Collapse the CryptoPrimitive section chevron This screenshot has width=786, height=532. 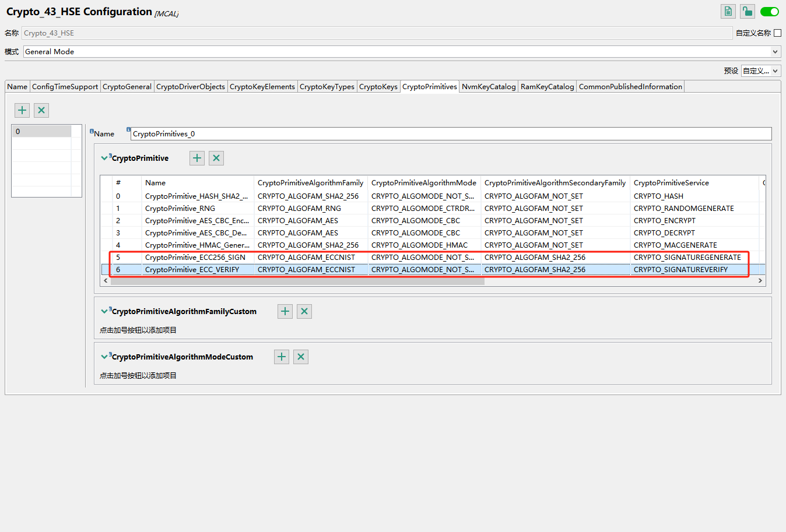pyautogui.click(x=104, y=157)
